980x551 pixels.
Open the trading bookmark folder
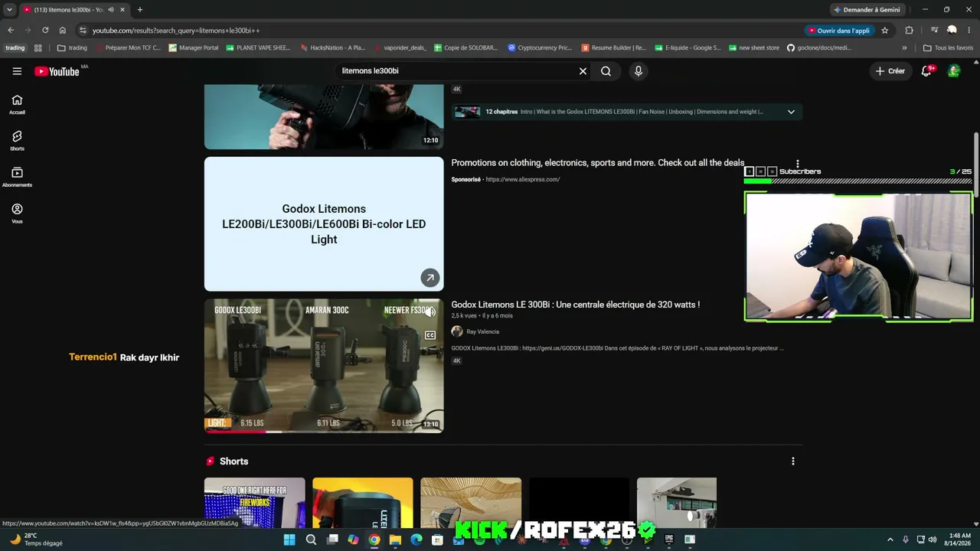tap(72, 47)
